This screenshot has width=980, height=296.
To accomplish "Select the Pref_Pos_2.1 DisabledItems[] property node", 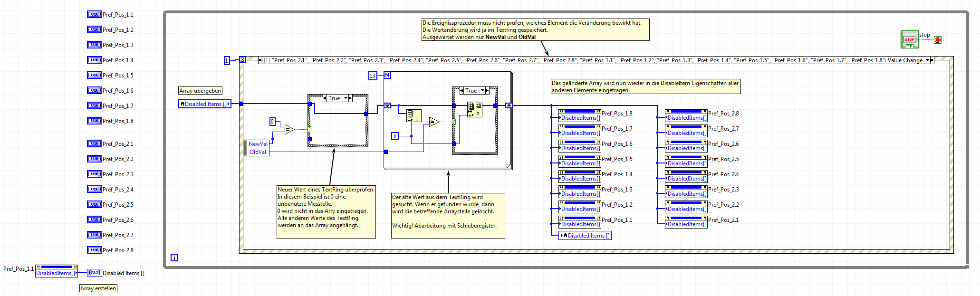I will point(686,222).
